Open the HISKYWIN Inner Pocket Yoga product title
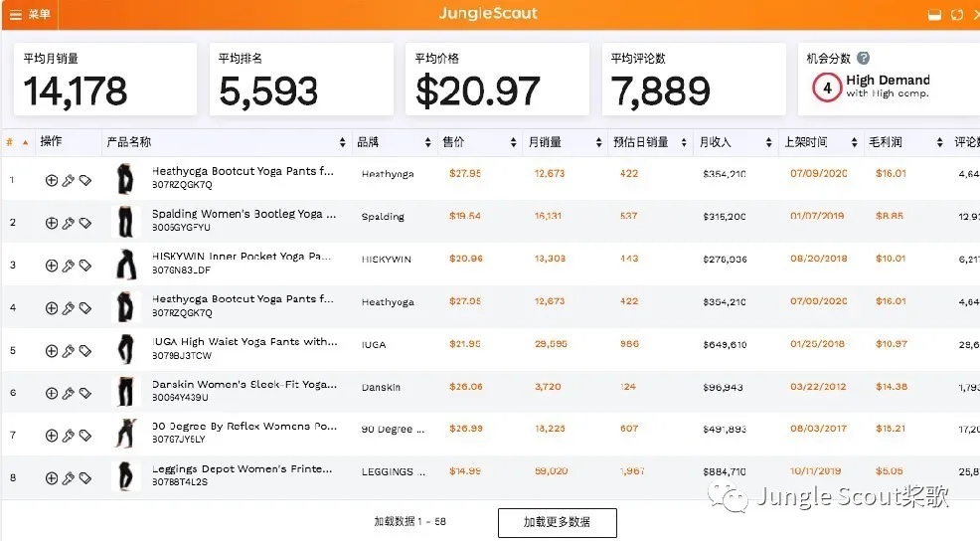The image size is (980, 541). pyautogui.click(x=242, y=257)
